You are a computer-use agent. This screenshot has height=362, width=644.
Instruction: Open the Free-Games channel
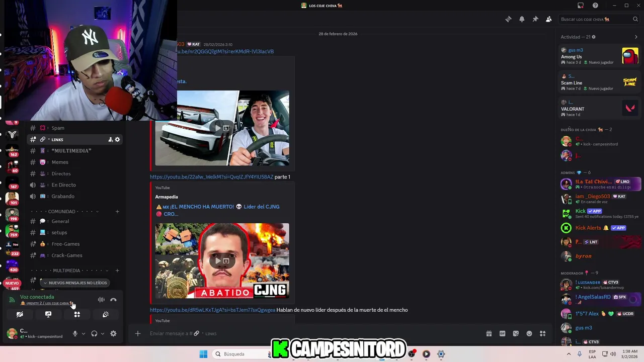[x=75, y=244]
